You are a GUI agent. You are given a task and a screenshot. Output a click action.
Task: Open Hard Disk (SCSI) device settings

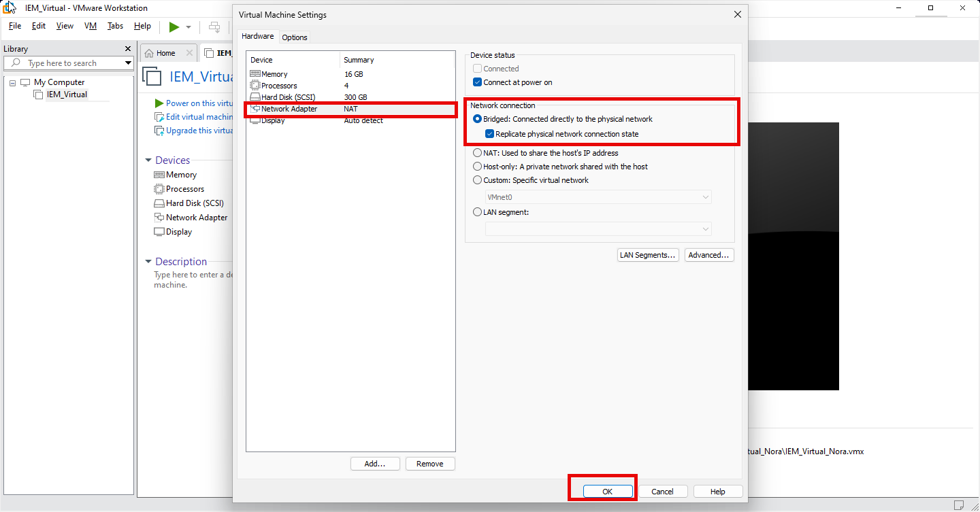pos(191,203)
